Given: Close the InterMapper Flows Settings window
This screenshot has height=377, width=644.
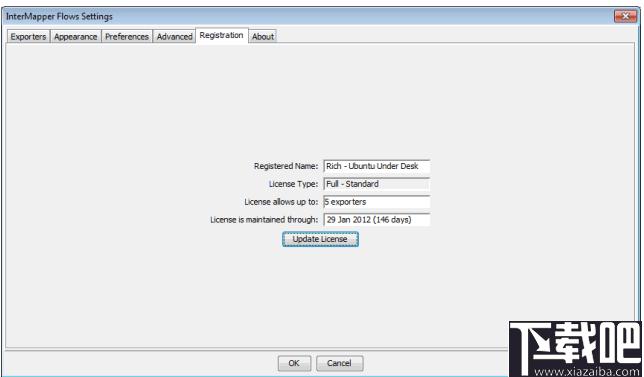Looking at the screenshot, I should (x=626, y=16).
